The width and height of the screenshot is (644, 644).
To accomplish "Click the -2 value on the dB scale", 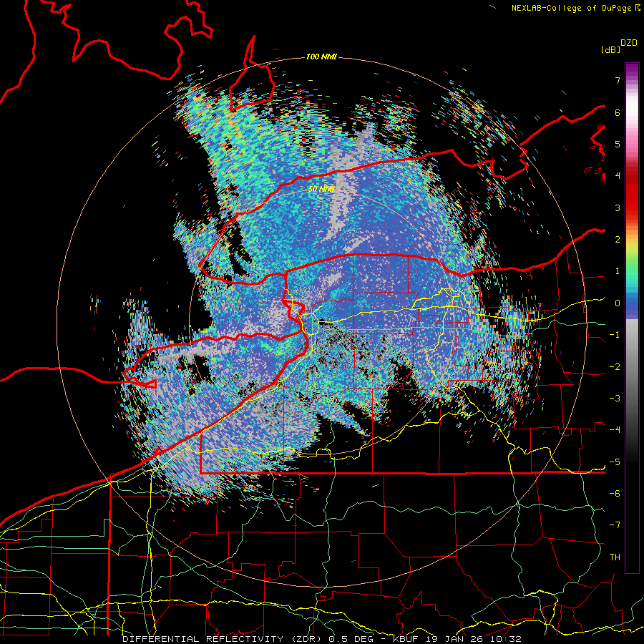I will click(615, 367).
